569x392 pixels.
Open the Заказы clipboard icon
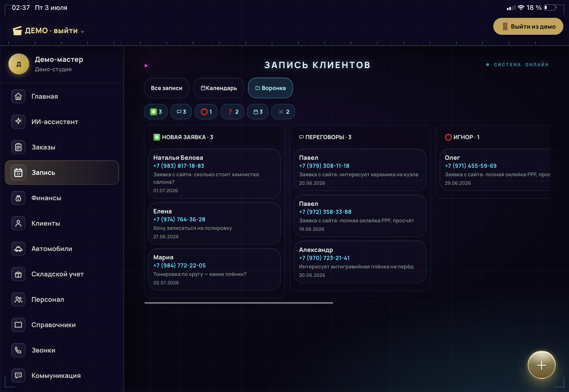(18, 147)
